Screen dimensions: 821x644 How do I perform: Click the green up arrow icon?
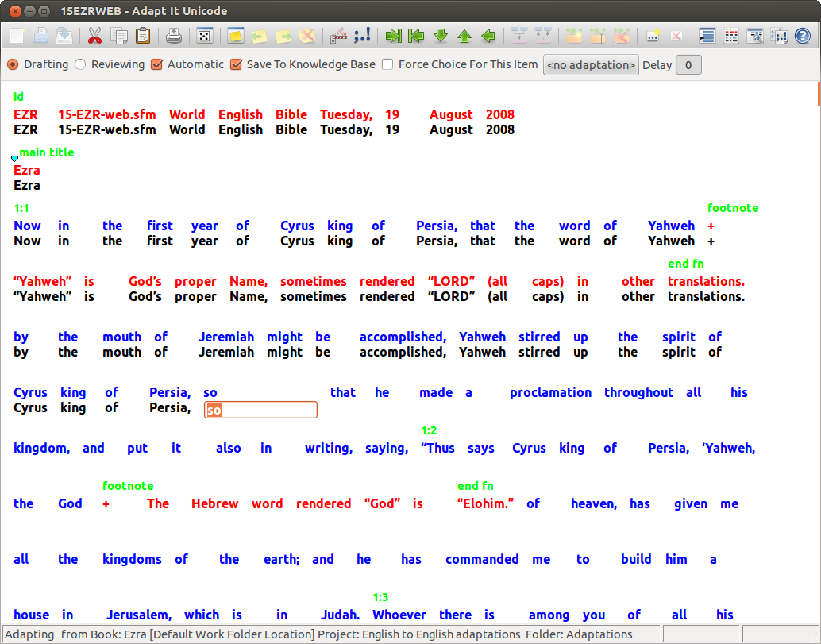pos(464,36)
